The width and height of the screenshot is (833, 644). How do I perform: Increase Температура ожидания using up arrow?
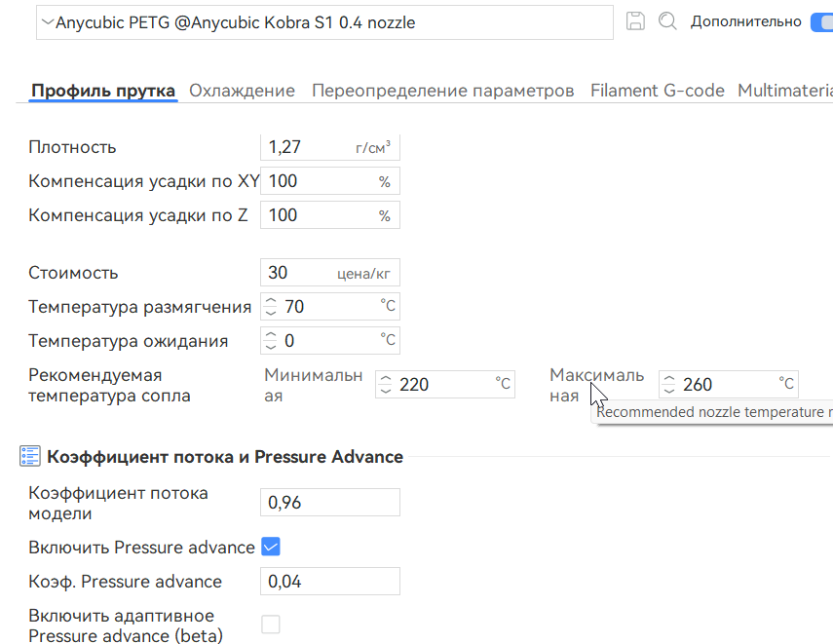click(x=269, y=335)
